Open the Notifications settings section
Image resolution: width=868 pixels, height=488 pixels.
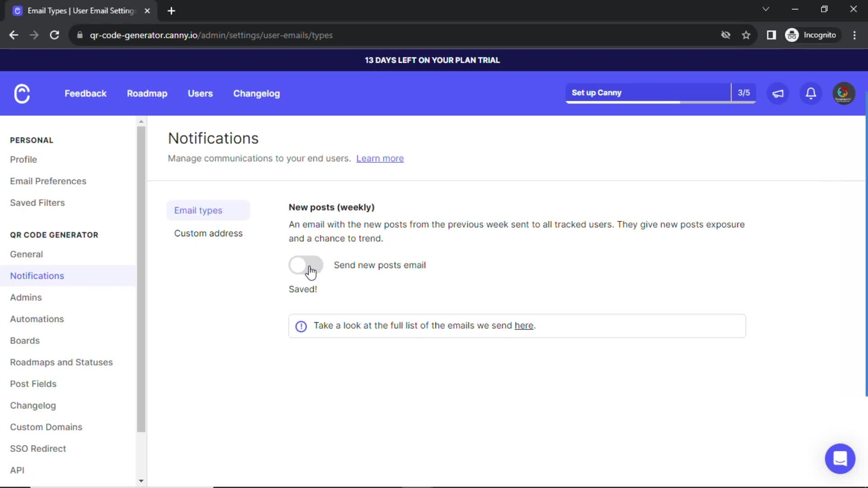click(36, 275)
